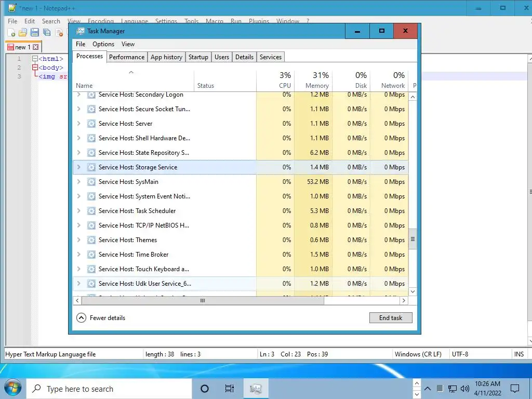
Task: Switch to the Performance tab
Action: click(x=127, y=57)
